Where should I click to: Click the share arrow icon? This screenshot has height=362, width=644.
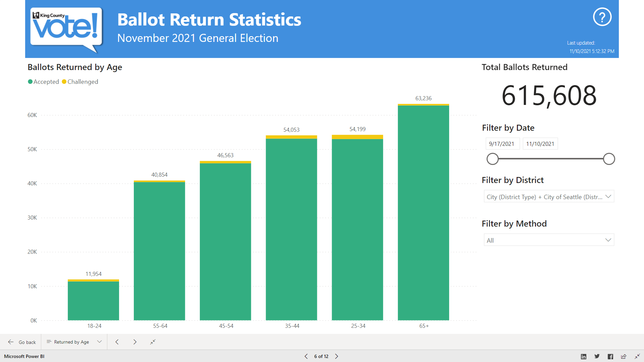pos(624,356)
